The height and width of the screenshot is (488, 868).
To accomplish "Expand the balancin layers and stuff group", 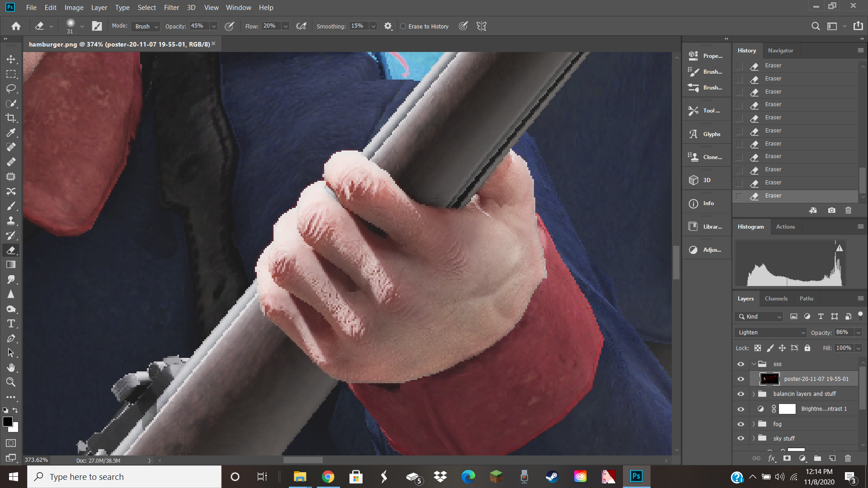I will coord(754,394).
